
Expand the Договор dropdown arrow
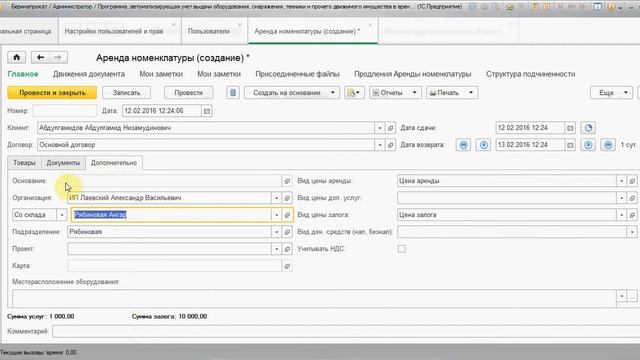[x=380, y=145]
